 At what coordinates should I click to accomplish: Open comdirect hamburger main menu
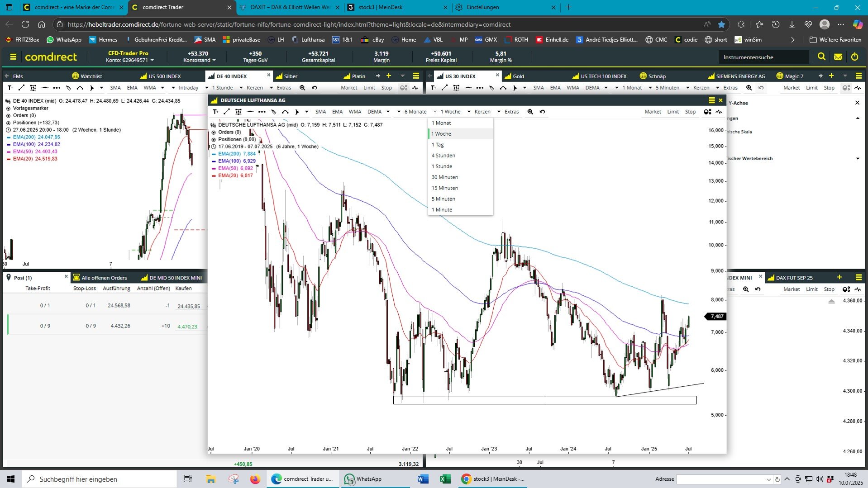[13, 57]
